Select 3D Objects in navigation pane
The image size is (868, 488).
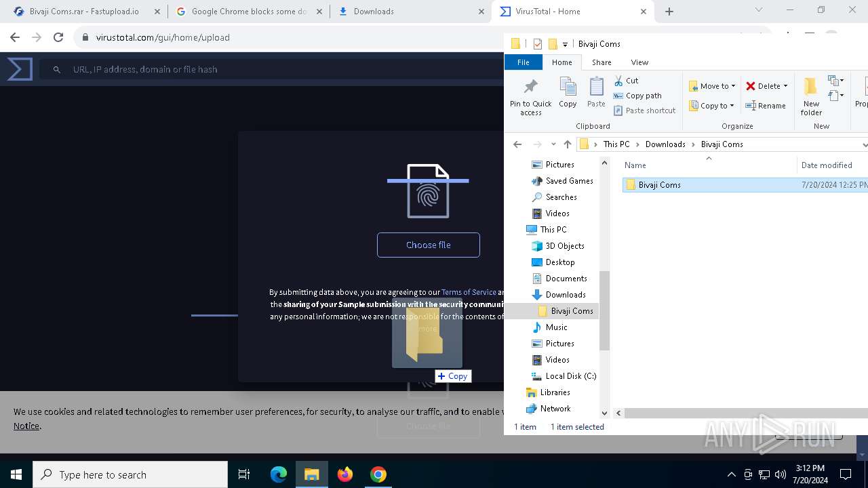click(565, 246)
